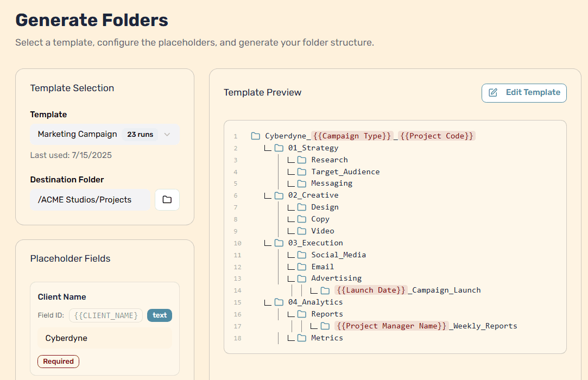Click the Template Preview heading
This screenshot has height=380, width=588.
[x=262, y=93]
